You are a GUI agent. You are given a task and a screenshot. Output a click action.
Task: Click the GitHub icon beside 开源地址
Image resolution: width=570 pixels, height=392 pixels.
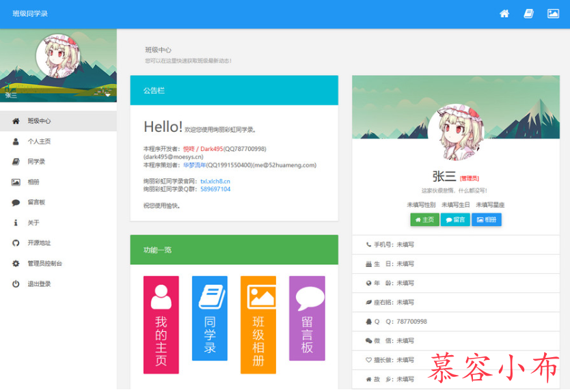click(16, 243)
